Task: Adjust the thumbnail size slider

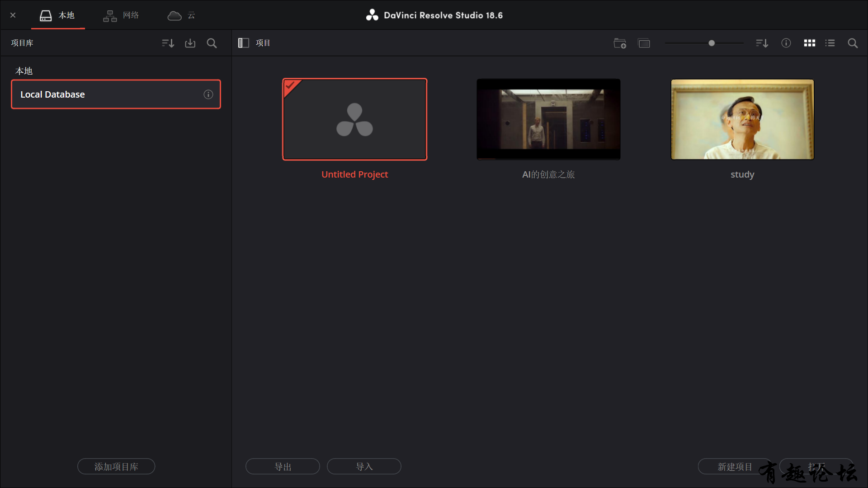Action: point(712,43)
